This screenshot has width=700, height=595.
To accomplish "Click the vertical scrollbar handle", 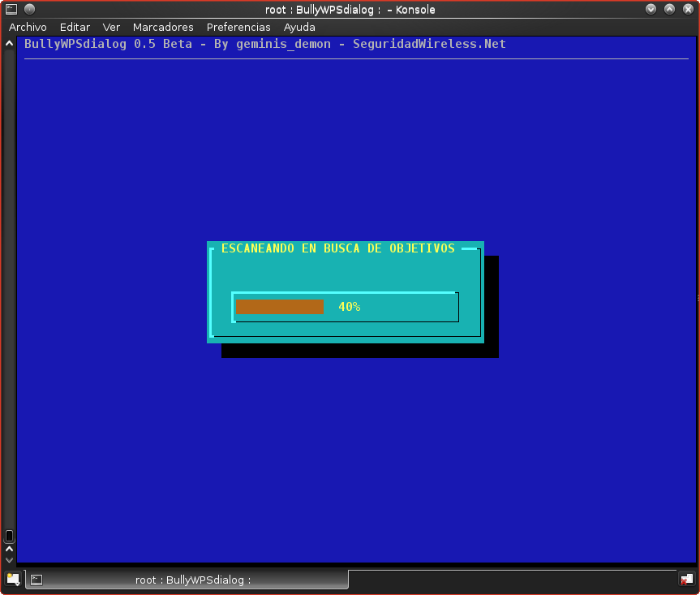I will coord(10,536).
